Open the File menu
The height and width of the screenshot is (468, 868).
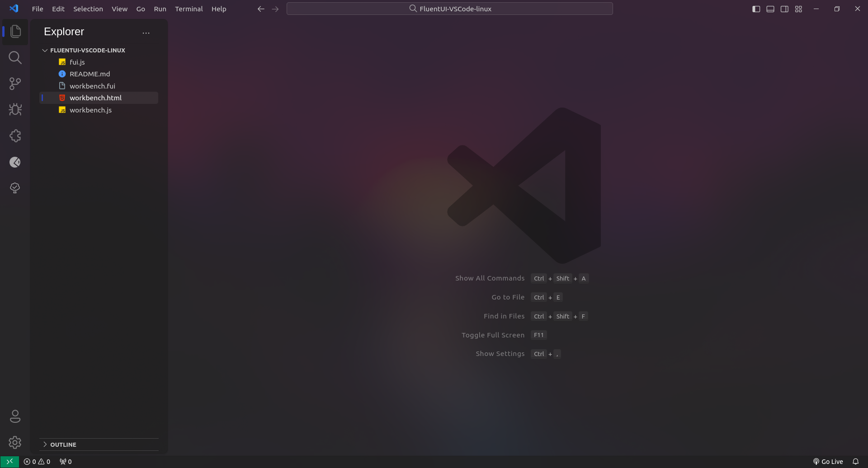(38, 9)
